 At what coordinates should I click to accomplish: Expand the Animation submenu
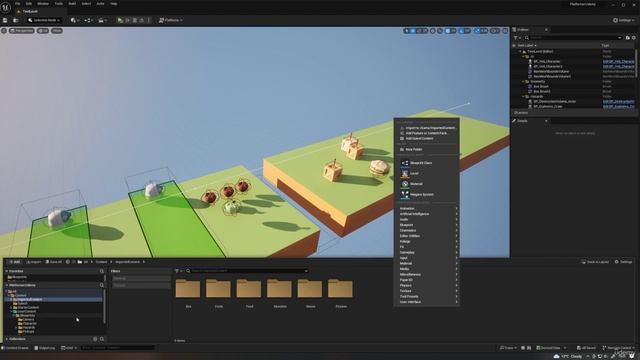click(x=427, y=209)
